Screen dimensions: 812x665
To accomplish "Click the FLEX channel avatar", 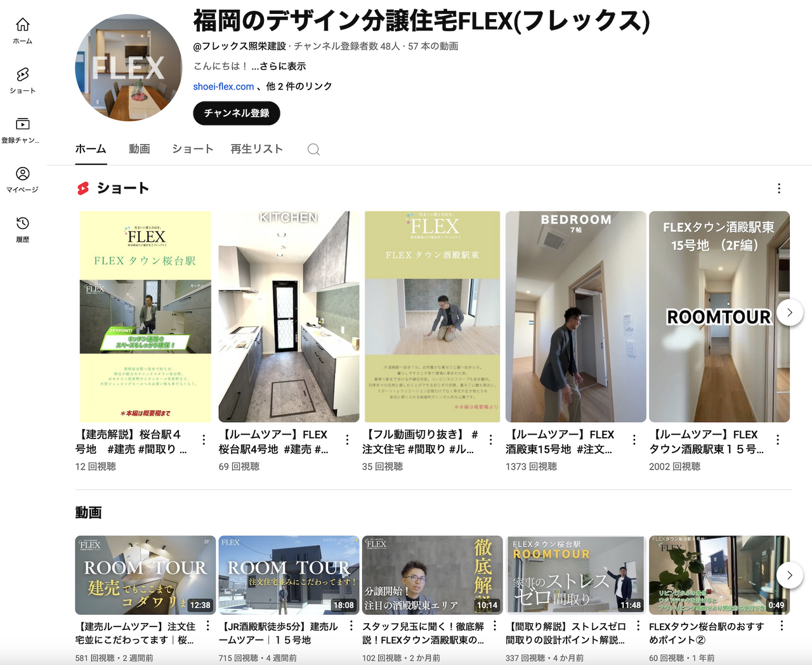I will point(129,68).
